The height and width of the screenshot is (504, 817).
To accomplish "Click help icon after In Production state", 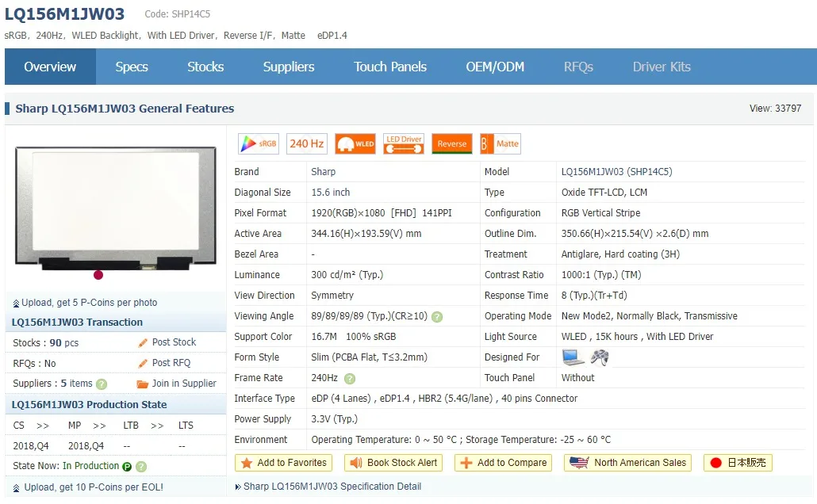I will 141,467.
